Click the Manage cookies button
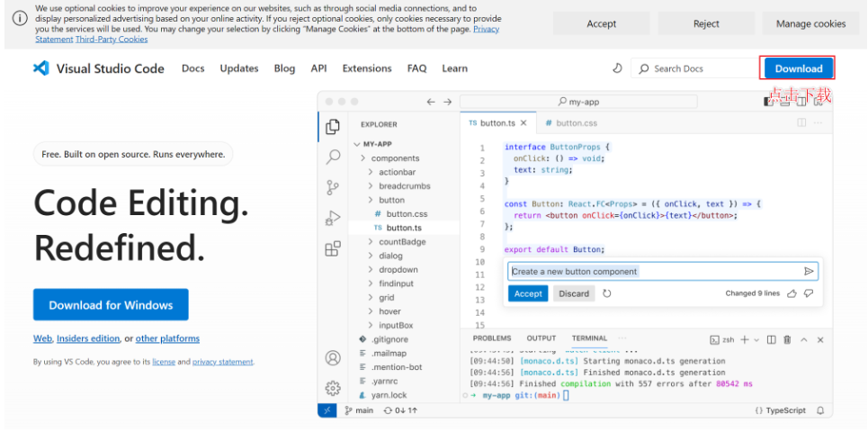Image resolution: width=868 pixels, height=432 pixels. tap(810, 23)
